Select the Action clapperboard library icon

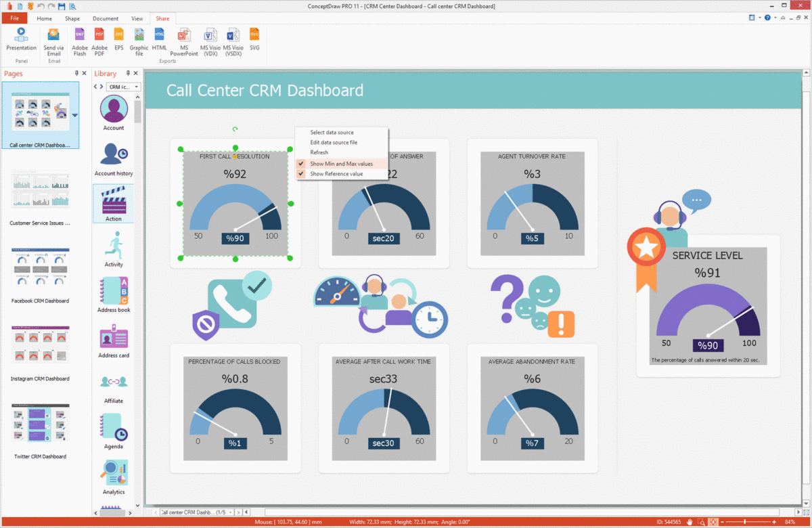[114, 204]
